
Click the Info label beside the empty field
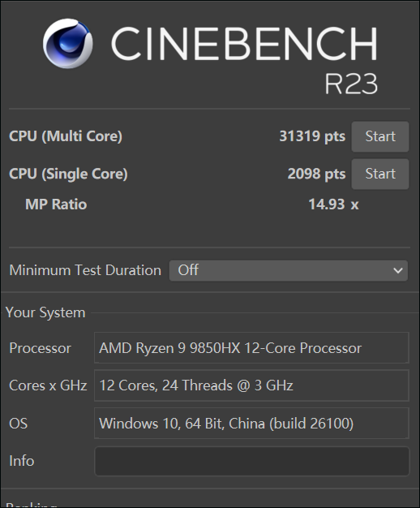(22, 461)
